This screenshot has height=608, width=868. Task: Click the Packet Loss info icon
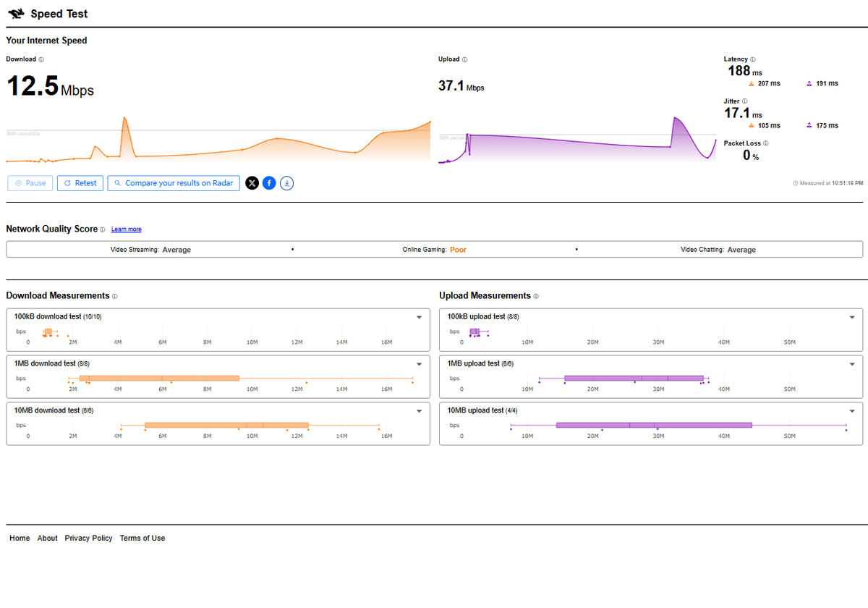[x=766, y=143]
